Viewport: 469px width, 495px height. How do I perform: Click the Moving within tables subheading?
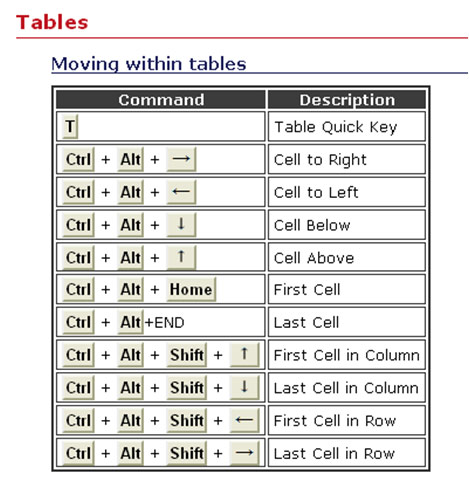pos(149,64)
